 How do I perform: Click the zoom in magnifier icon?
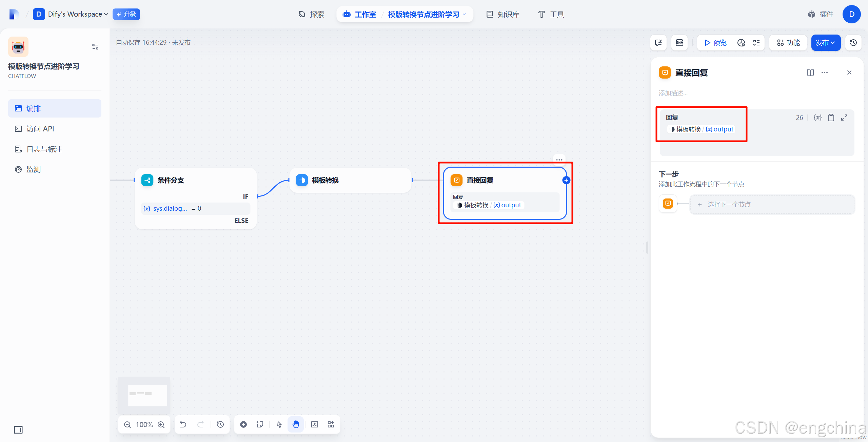click(x=161, y=425)
